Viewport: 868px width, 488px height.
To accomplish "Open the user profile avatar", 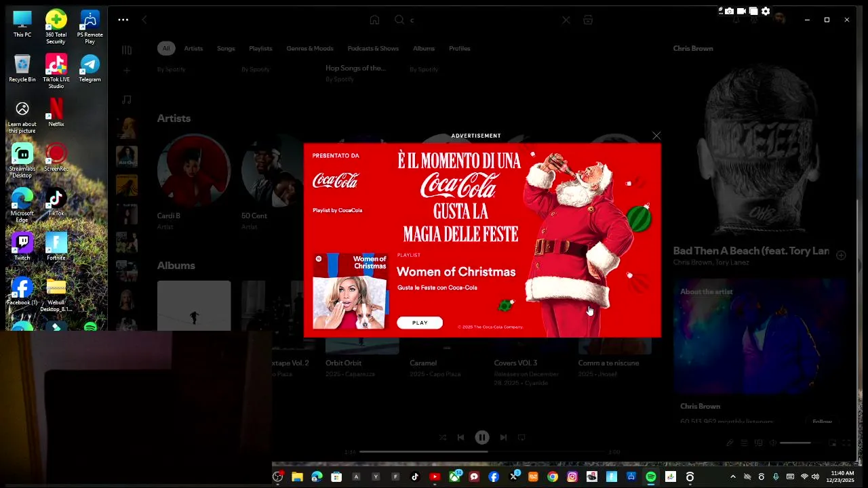I will [780, 18].
